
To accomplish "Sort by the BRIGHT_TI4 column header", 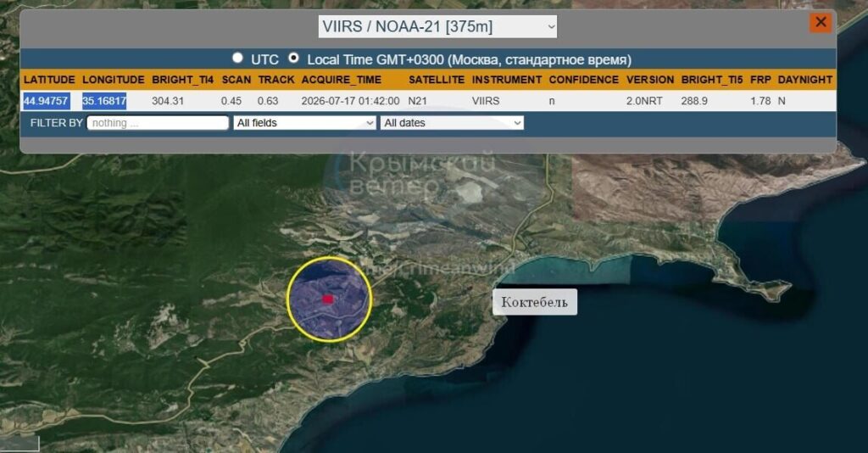I will click(183, 80).
